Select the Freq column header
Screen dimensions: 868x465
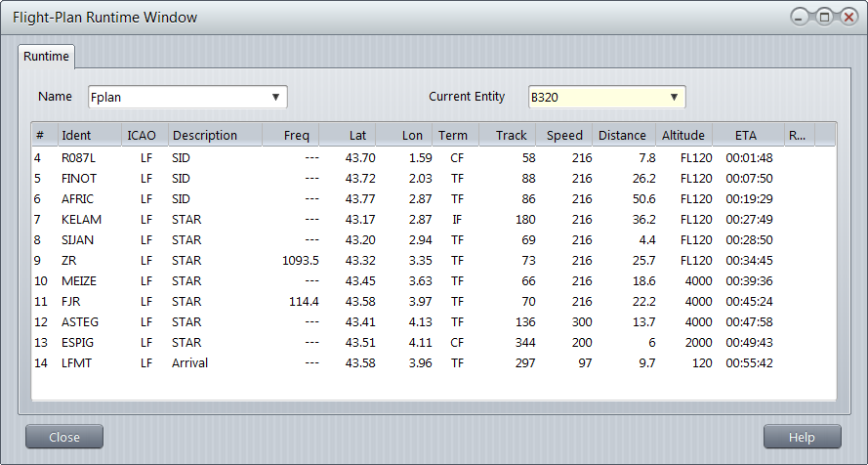[x=291, y=135]
